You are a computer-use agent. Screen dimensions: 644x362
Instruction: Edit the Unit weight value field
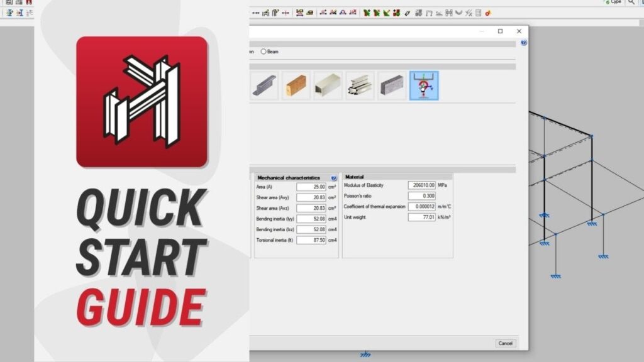(x=421, y=217)
